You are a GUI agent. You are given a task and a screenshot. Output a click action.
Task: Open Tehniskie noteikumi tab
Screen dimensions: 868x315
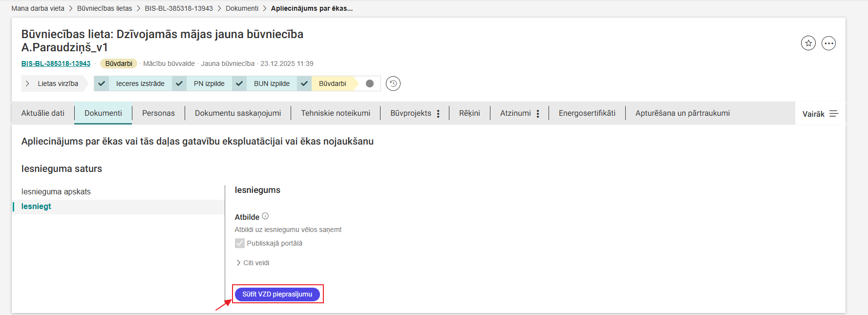[336, 113]
